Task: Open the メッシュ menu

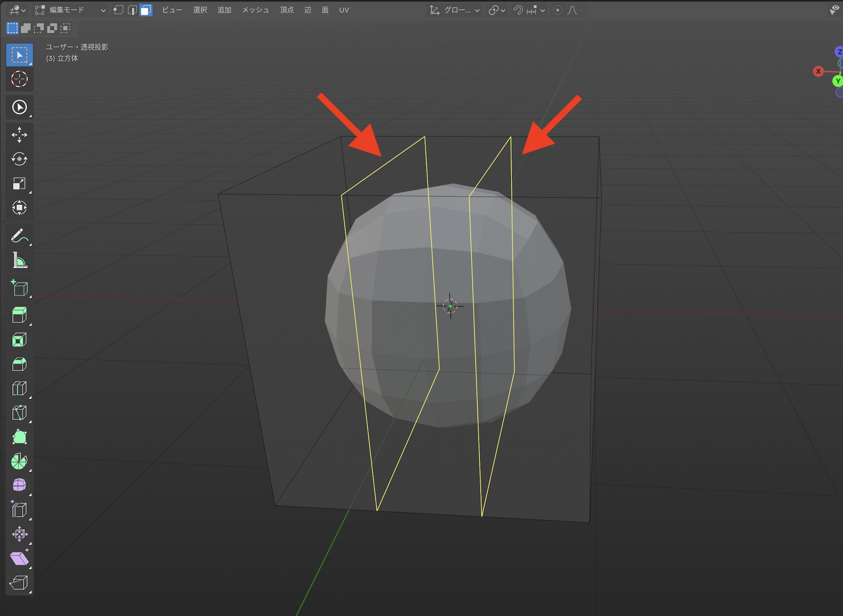Action: tap(255, 10)
